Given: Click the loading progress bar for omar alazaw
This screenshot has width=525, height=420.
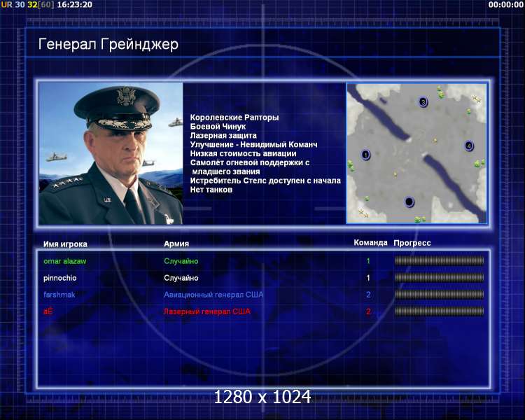Looking at the screenshot, I should pyautogui.click(x=440, y=260).
